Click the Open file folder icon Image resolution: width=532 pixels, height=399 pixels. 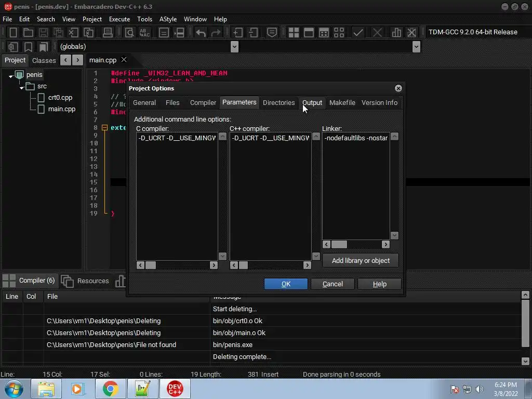[x=28, y=33]
